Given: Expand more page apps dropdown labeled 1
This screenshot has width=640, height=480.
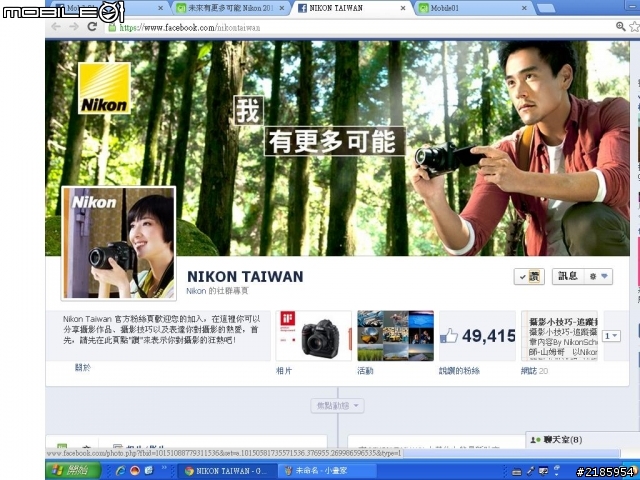Looking at the screenshot, I should 612,336.
